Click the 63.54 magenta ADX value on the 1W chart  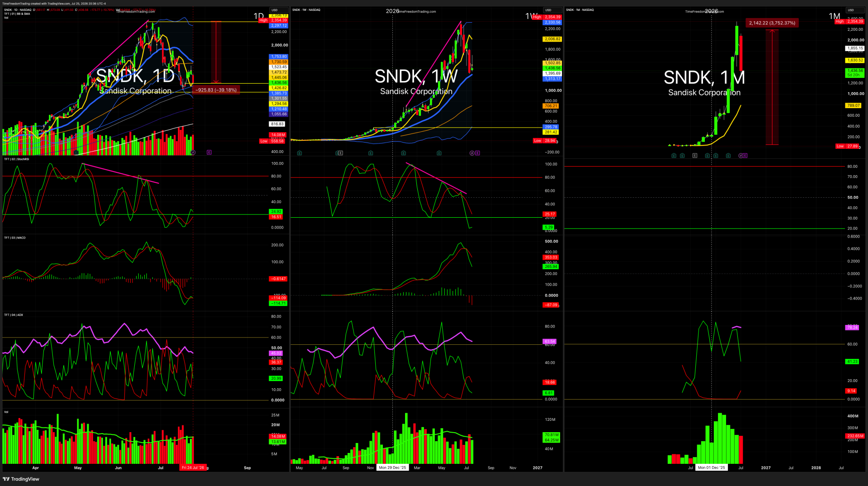[x=549, y=342]
